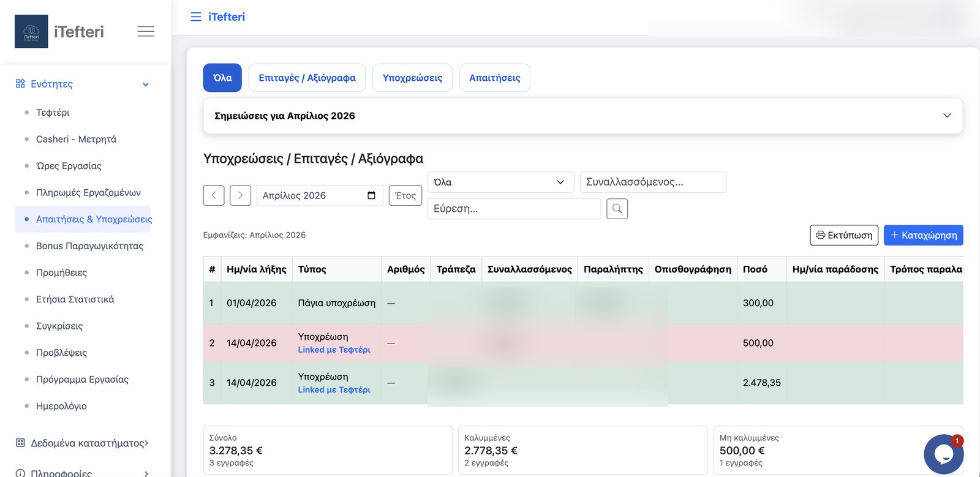Click the top bar menu icon beside iTefteri
The width and height of the screenshot is (980, 477).
(x=196, y=17)
